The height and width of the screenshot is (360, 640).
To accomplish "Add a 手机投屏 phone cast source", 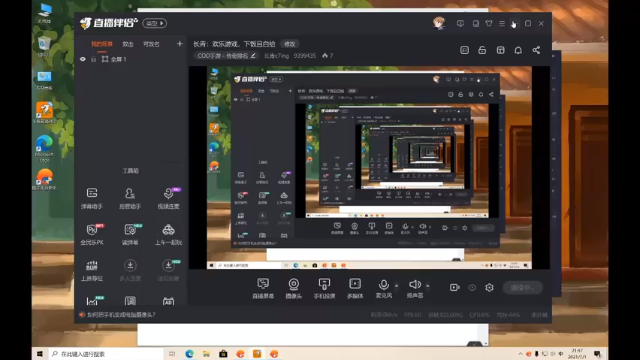I will click(x=324, y=288).
